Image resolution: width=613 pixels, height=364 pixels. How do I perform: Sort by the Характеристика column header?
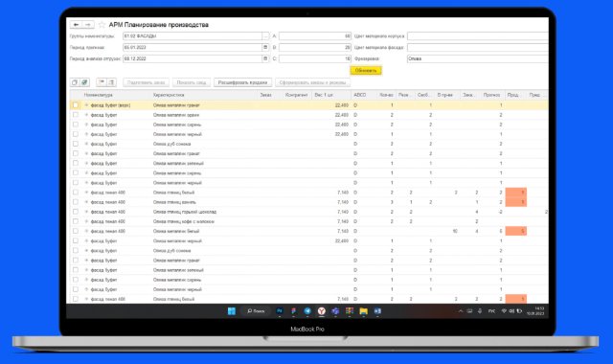pos(169,95)
